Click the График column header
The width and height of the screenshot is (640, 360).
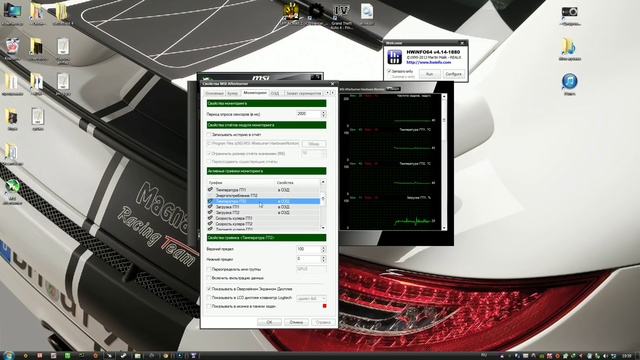click(x=241, y=182)
